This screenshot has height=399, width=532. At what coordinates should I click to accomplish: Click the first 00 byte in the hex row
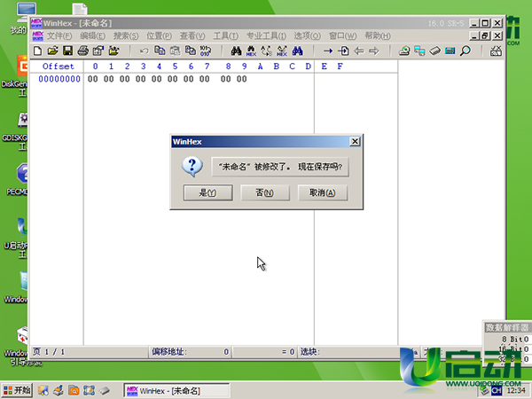(x=92, y=79)
